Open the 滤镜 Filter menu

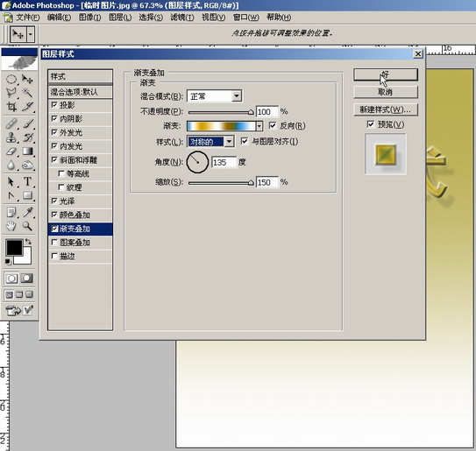182,18
